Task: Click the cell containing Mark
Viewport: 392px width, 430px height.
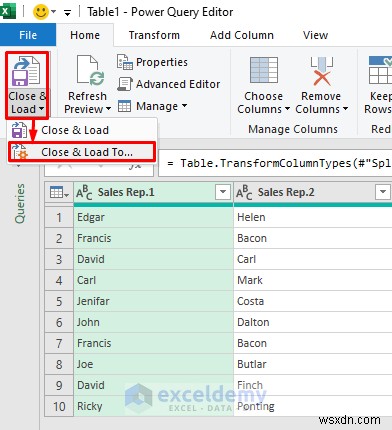Action: coord(313,280)
